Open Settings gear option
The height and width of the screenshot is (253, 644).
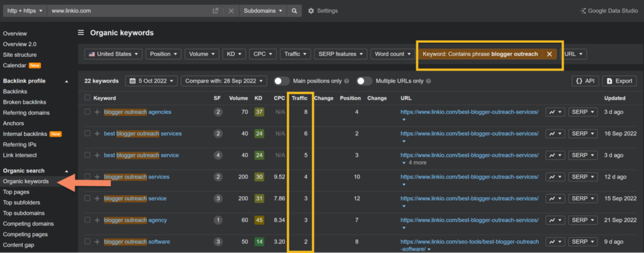coord(323,11)
